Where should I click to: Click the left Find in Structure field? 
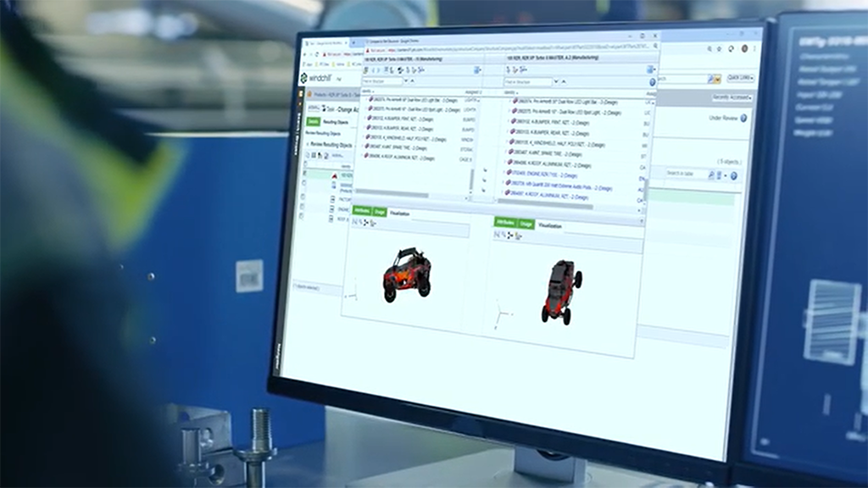click(382, 80)
